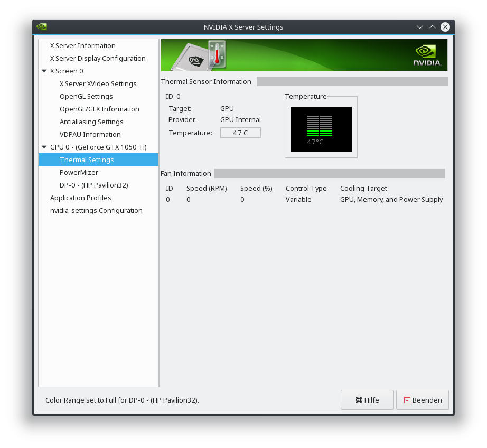The image size is (487, 448).
Task: Click the GPU thermometer banner icon
Action: [200, 55]
